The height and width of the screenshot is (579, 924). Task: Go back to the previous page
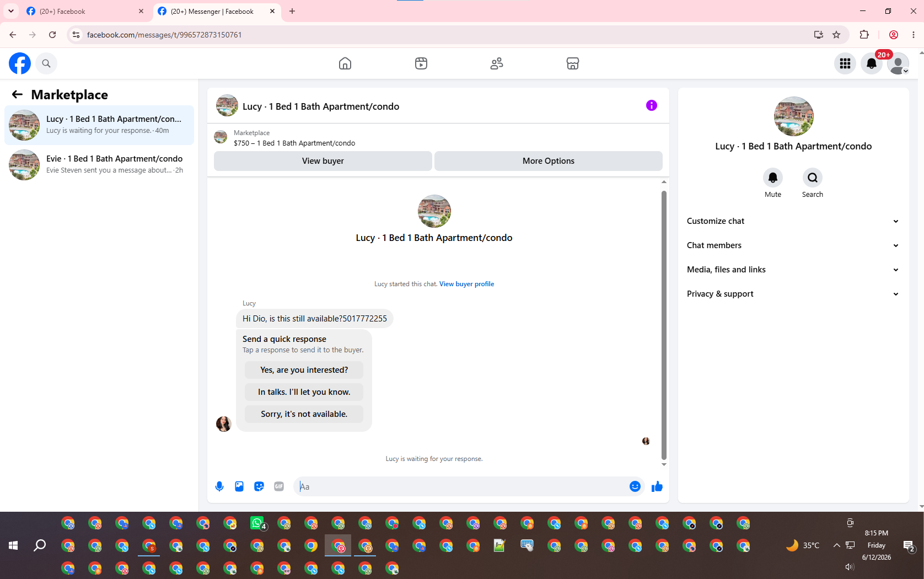click(x=13, y=35)
